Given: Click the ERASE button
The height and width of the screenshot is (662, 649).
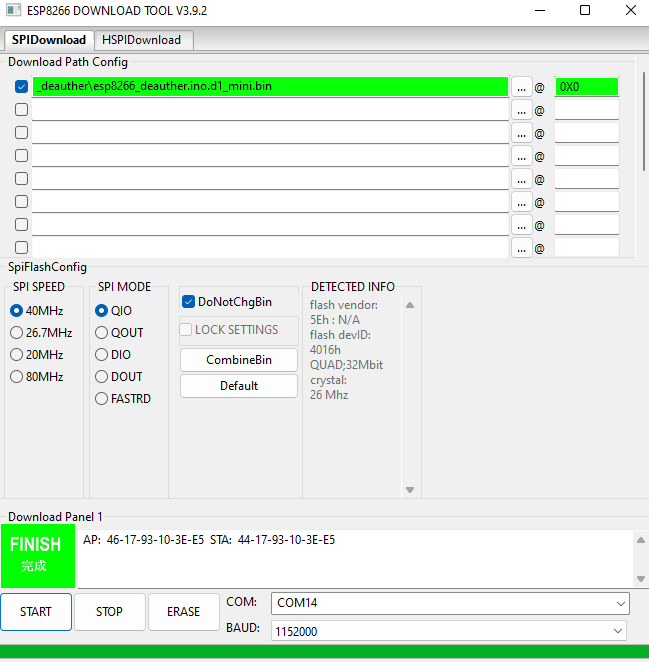Looking at the screenshot, I should tap(184, 612).
